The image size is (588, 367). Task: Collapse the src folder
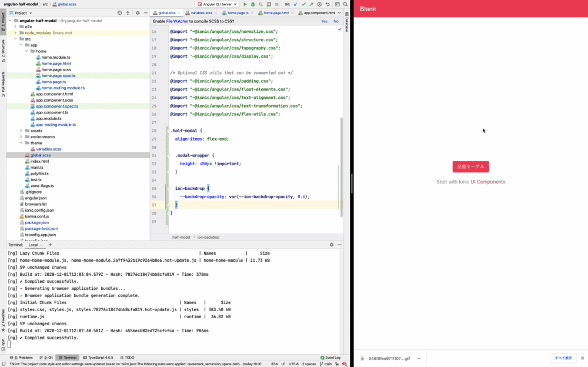[15, 39]
